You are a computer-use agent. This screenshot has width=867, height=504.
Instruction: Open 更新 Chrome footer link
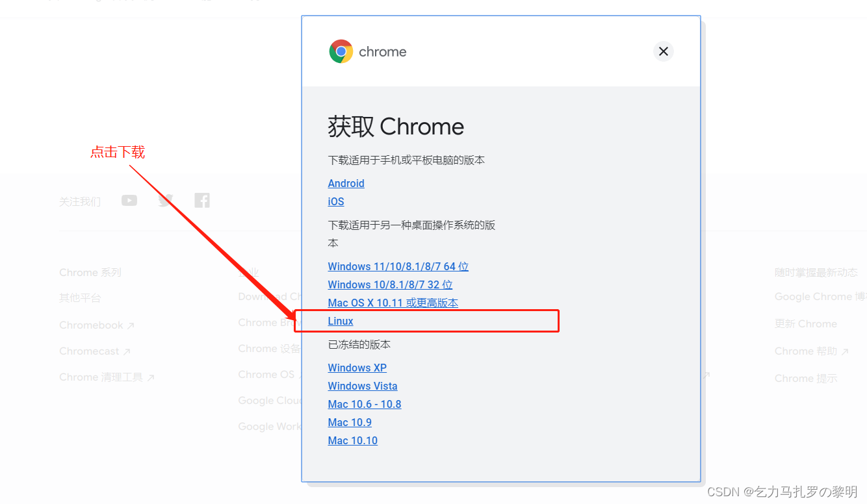(806, 323)
